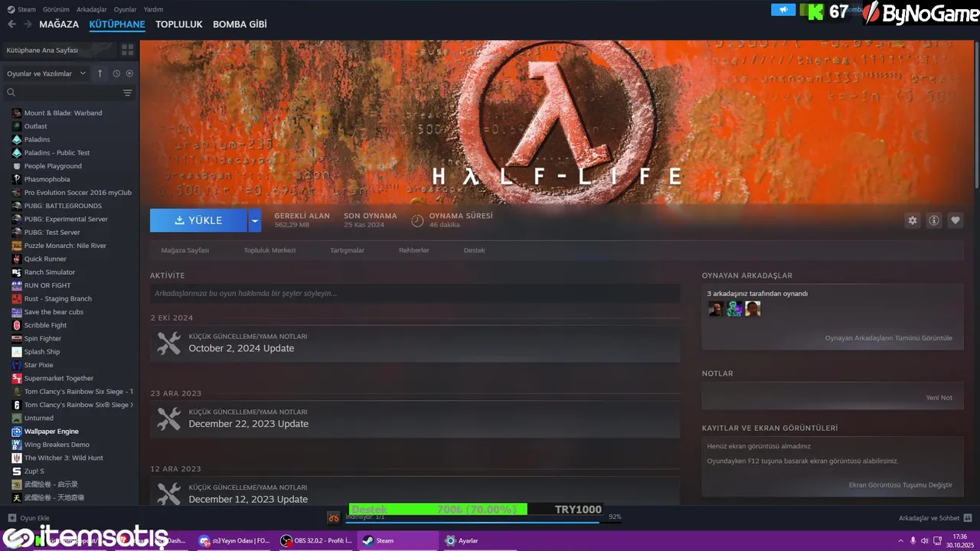Open the Steam menu
Screen dimensions: 980x551
[x=22, y=9]
